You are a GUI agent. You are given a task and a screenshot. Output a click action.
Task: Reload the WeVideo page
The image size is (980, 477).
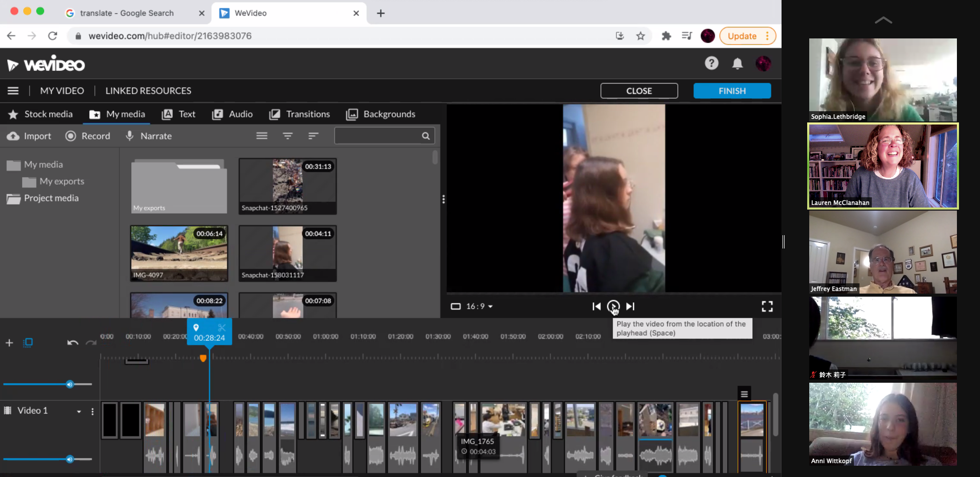[x=52, y=36]
